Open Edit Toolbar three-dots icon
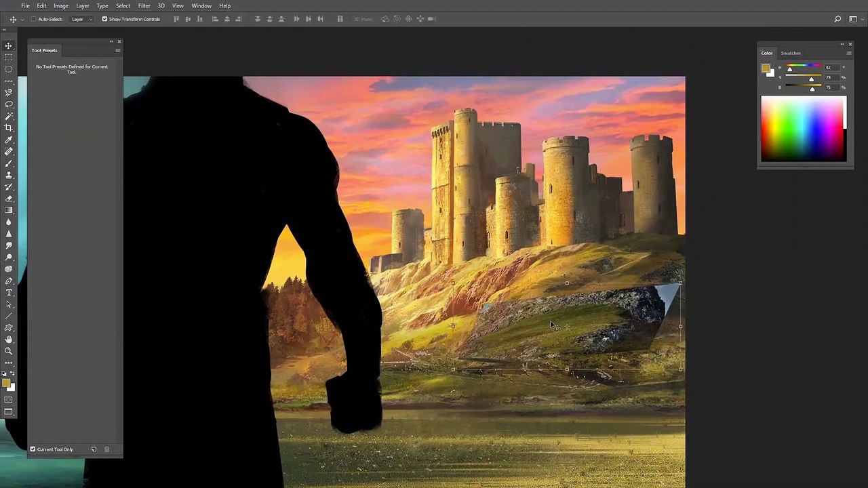Viewport: 868px width, 488px height. (x=9, y=363)
